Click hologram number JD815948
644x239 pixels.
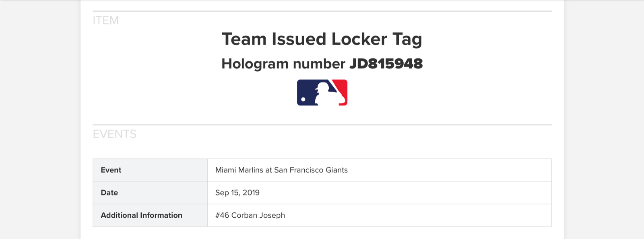(386, 64)
